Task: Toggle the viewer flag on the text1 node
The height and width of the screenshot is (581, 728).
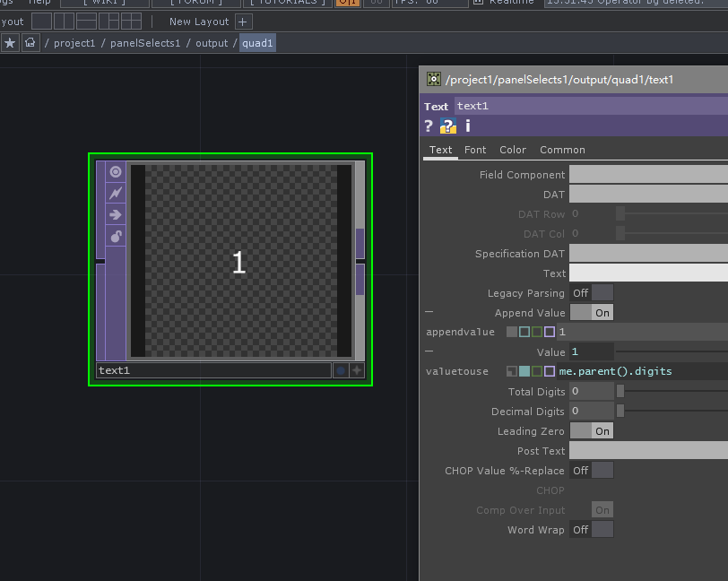Action: point(115,170)
